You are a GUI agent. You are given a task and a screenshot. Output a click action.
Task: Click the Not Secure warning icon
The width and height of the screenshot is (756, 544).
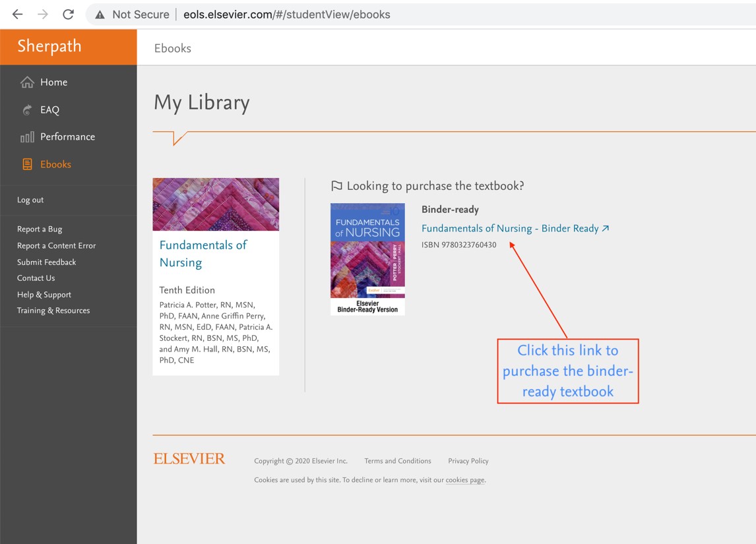tap(100, 14)
